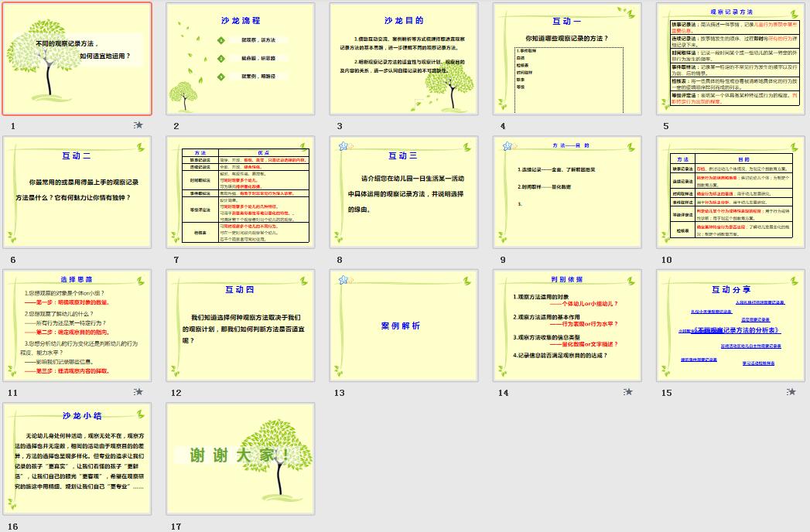Click the animation star icon under slide 1
The image size is (810, 532).
pyautogui.click(x=138, y=125)
